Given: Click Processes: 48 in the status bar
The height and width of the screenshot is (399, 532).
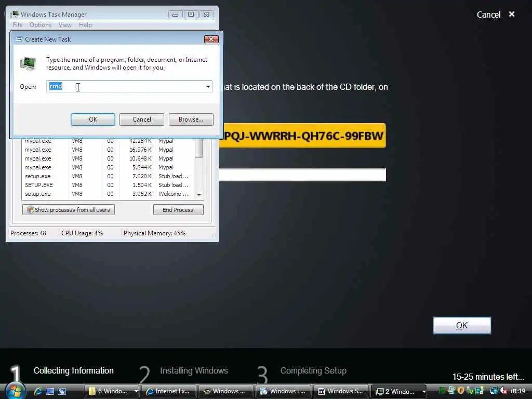Looking at the screenshot, I should (28, 233).
